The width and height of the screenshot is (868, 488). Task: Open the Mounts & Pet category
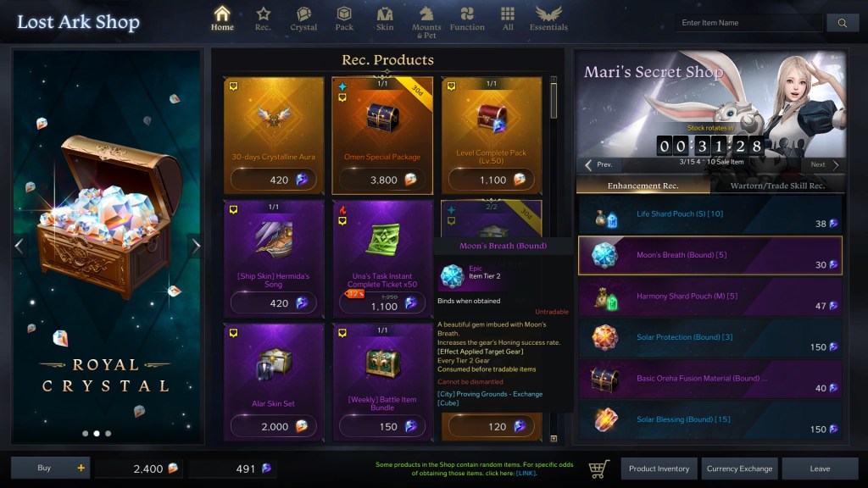click(x=426, y=22)
